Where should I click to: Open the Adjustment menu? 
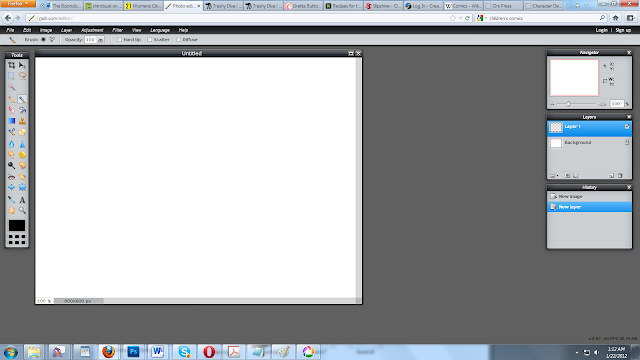point(92,30)
